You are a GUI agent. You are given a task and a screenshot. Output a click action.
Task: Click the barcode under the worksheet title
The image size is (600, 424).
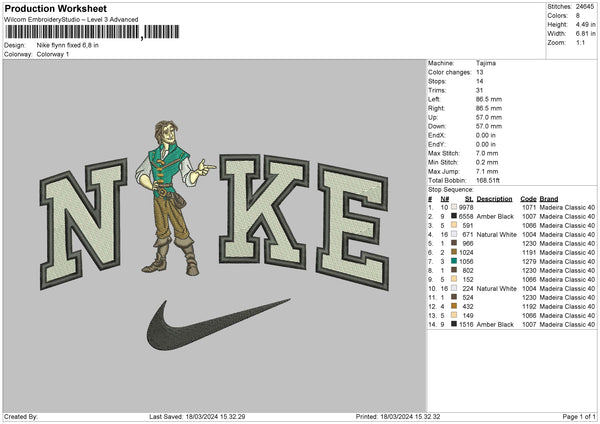tap(72, 33)
